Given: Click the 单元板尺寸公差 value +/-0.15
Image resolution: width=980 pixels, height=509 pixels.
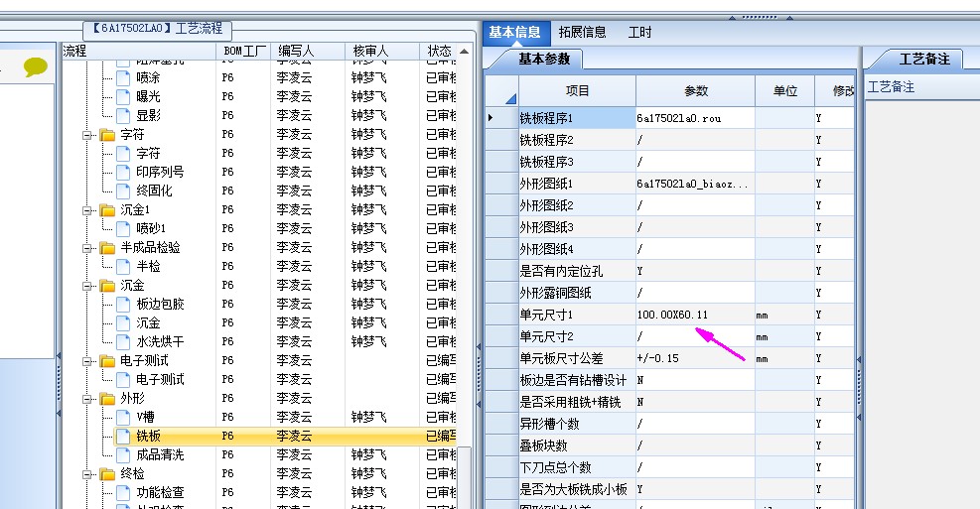Looking at the screenshot, I should pyautogui.click(x=657, y=358).
